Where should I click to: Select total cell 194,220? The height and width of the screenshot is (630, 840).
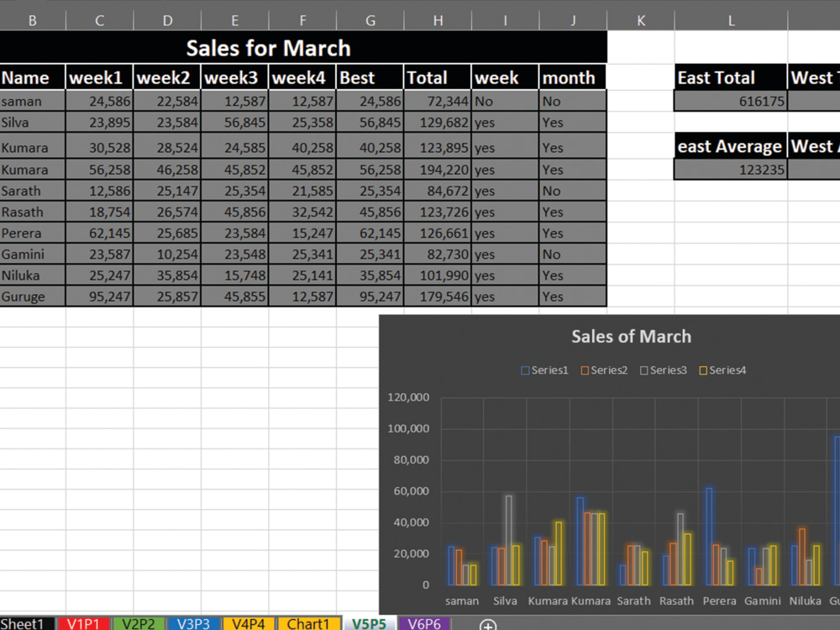pos(438,170)
